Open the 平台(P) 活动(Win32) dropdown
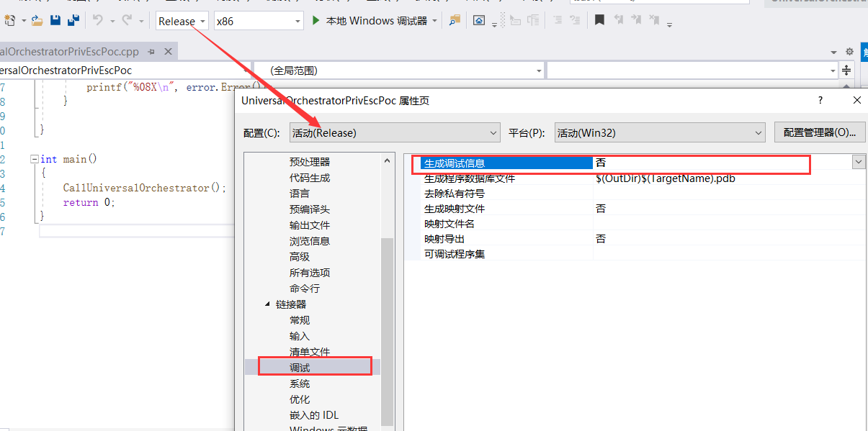Screen dimensions: 868x431 click(x=660, y=132)
